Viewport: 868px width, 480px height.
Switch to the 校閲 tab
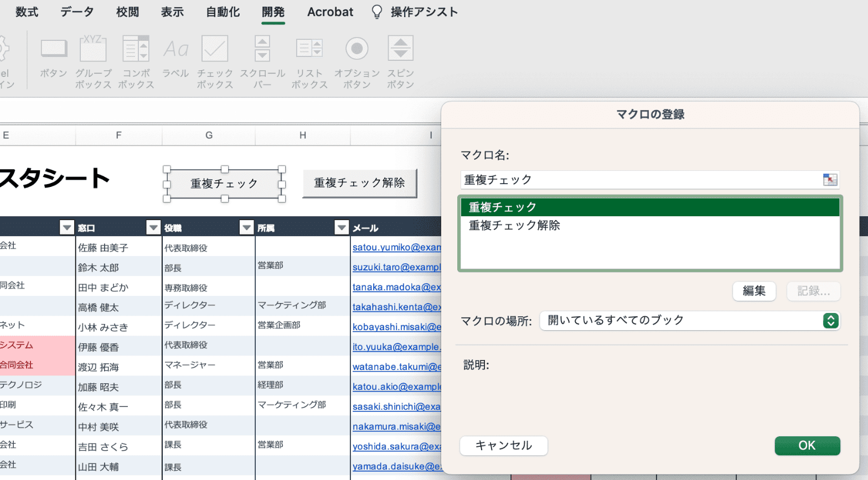[127, 12]
